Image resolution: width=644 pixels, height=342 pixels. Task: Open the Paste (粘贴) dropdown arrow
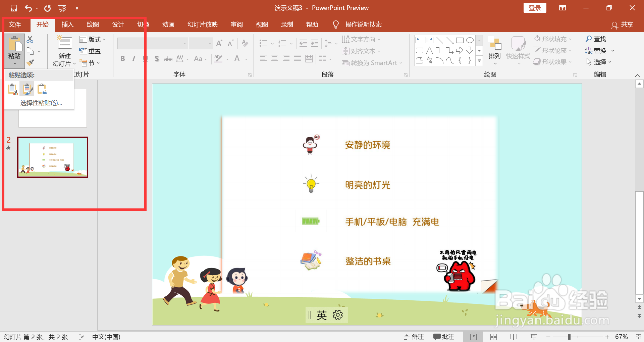pyautogui.click(x=15, y=64)
